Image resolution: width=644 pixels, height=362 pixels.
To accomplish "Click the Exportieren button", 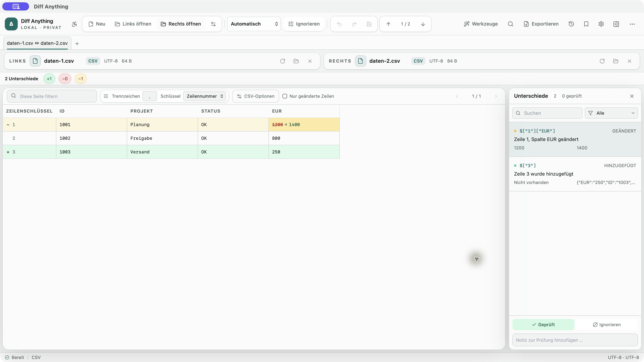I will 541,24.
